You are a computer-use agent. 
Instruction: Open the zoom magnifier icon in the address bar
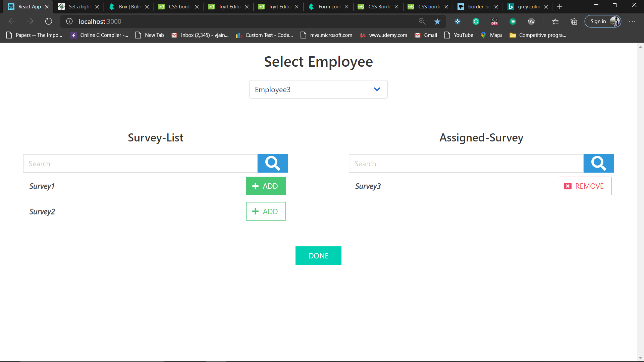point(422,21)
